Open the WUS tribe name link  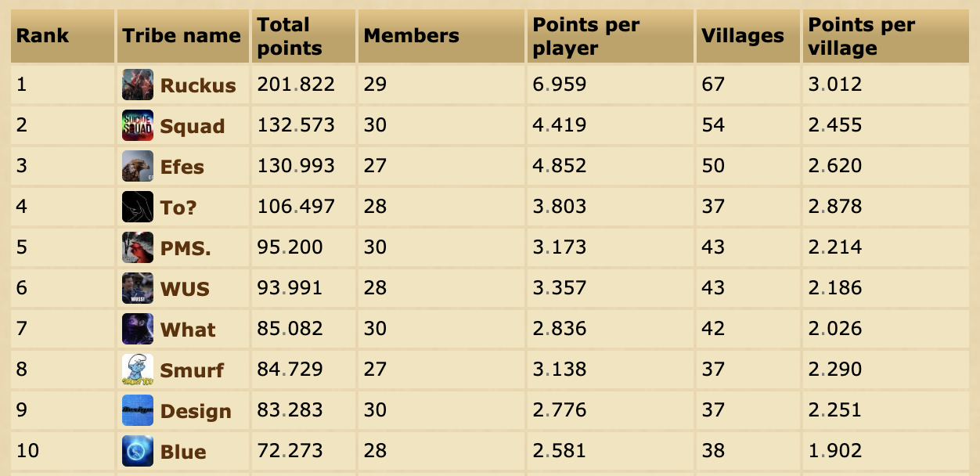[x=186, y=289]
